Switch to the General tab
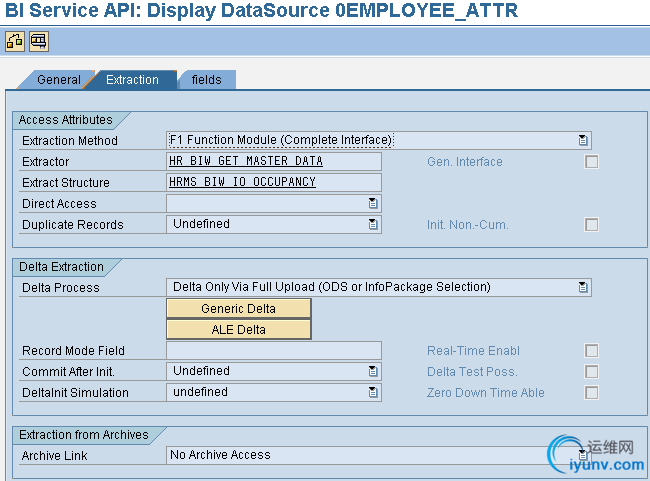This screenshot has width=650, height=481. pyautogui.click(x=58, y=80)
